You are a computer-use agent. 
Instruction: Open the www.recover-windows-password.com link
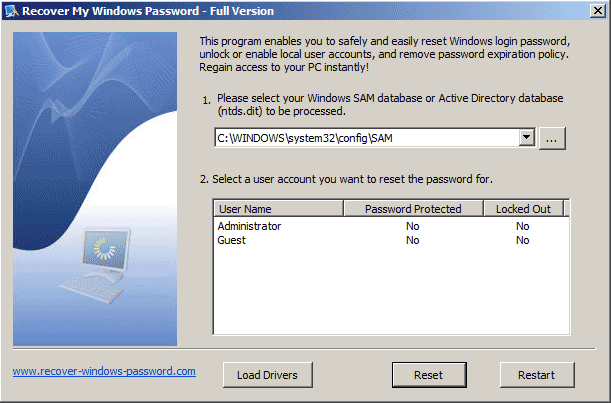(104, 372)
